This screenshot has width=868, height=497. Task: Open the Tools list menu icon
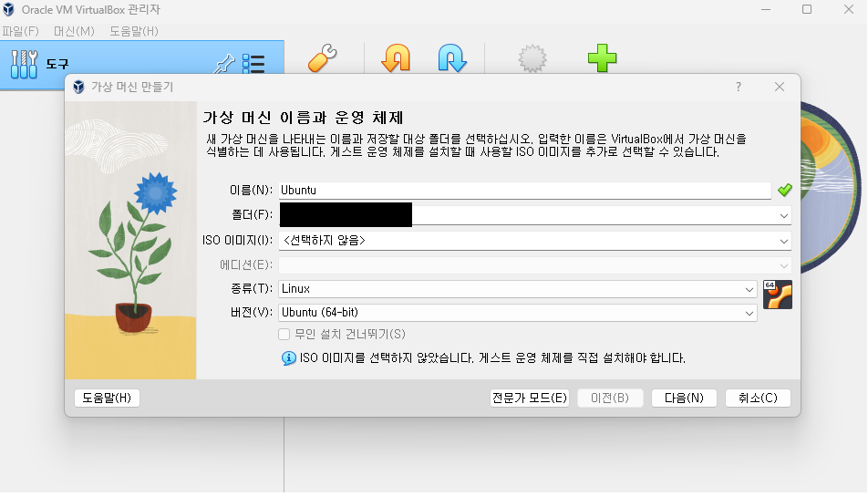click(x=253, y=64)
